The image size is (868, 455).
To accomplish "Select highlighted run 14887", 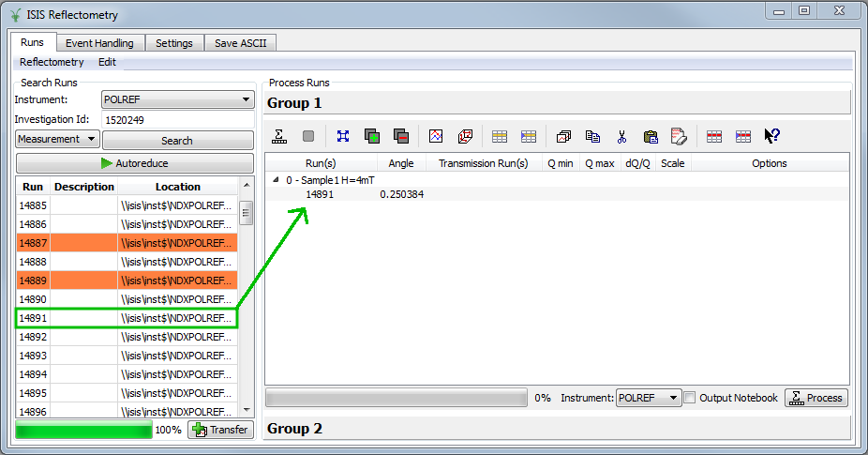I will [x=127, y=243].
